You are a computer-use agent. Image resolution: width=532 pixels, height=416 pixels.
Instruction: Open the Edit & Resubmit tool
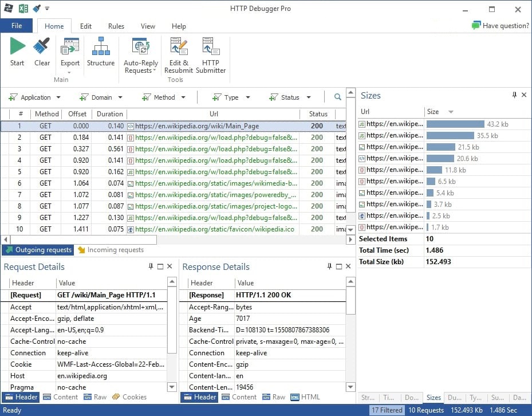point(179,47)
